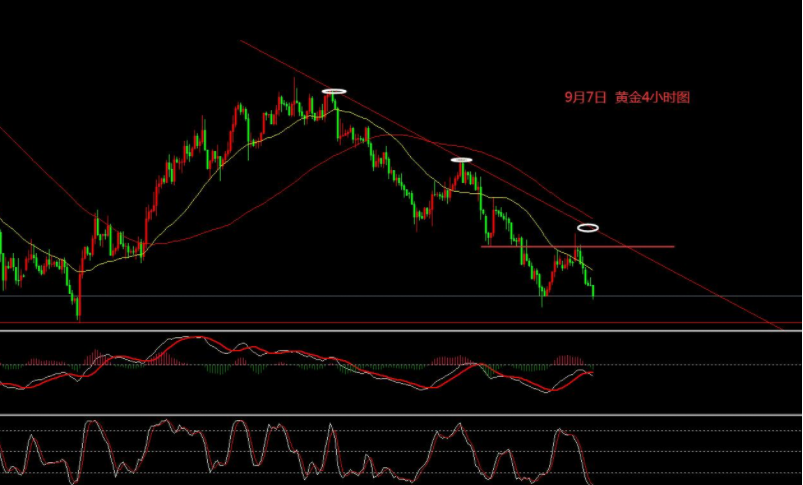Select the white ellipse marking the highest peak
This screenshot has width=803, height=485.
(334, 92)
